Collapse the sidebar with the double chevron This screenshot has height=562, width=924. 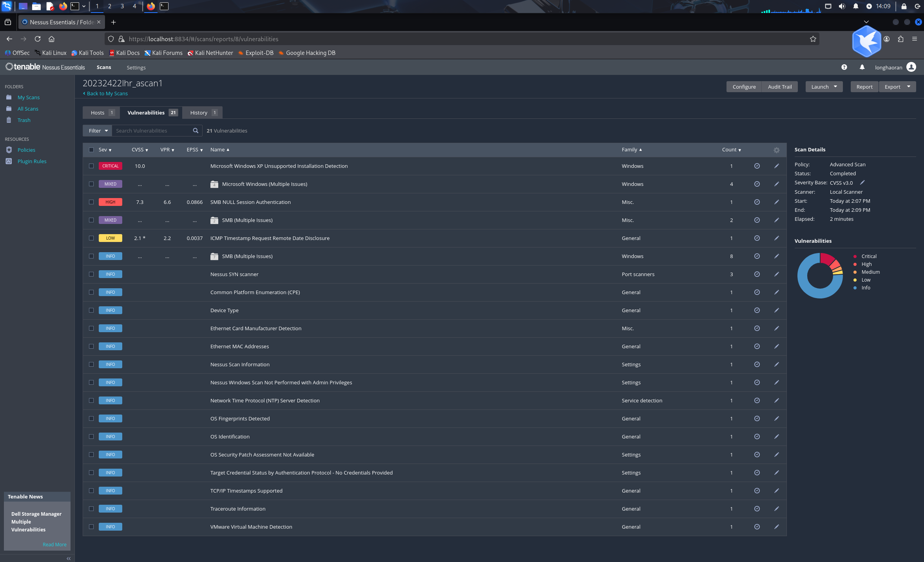point(69,558)
